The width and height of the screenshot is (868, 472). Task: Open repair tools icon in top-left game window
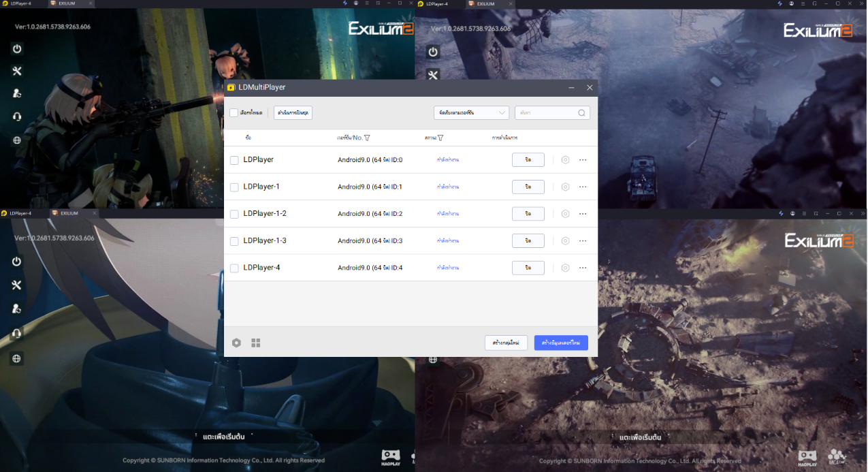pos(17,72)
